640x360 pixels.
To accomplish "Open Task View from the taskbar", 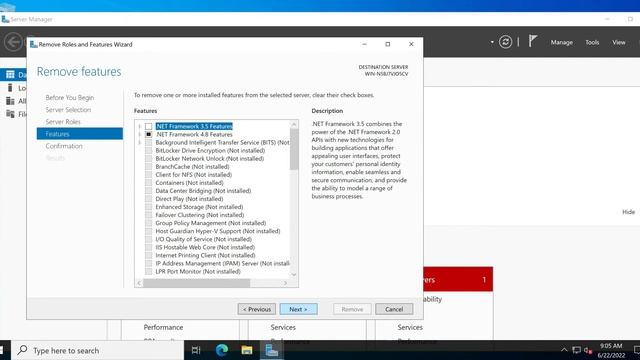I will click(196, 350).
